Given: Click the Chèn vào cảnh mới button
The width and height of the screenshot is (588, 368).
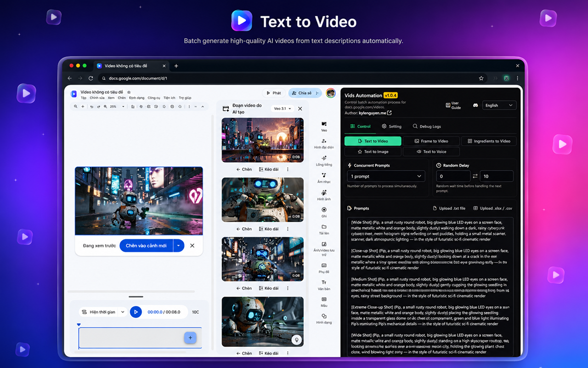Looking at the screenshot, I should pos(146,246).
